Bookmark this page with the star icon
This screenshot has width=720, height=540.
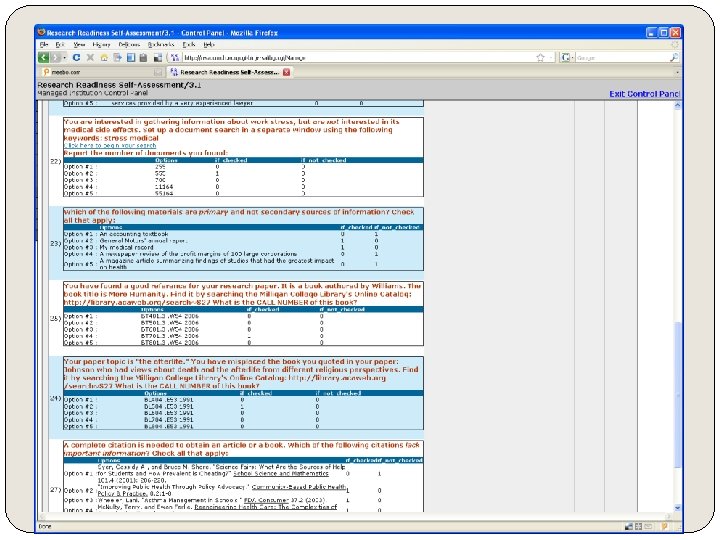point(540,57)
